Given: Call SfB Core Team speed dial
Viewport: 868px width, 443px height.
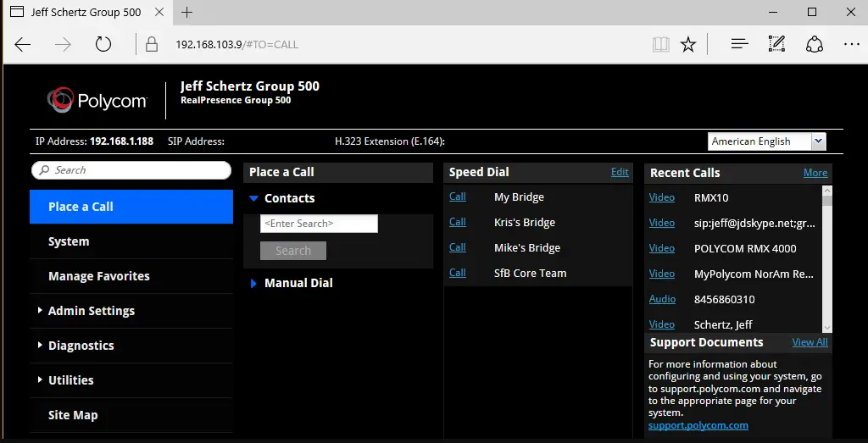Looking at the screenshot, I should pos(457,273).
